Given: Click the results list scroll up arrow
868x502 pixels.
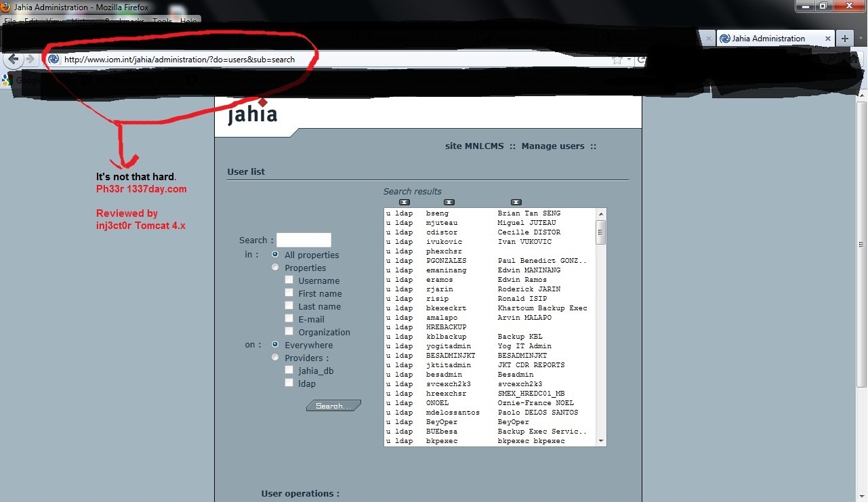Looking at the screenshot, I should tap(600, 213).
